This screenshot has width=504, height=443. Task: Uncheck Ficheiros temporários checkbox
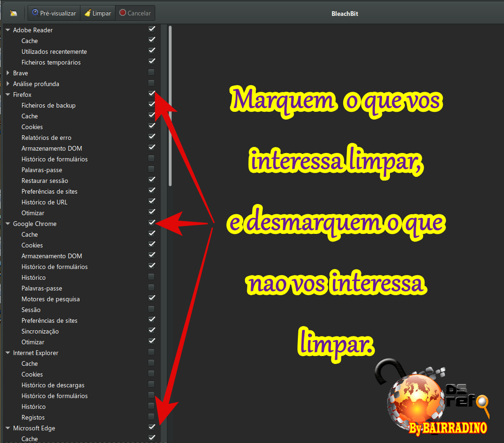click(x=151, y=61)
